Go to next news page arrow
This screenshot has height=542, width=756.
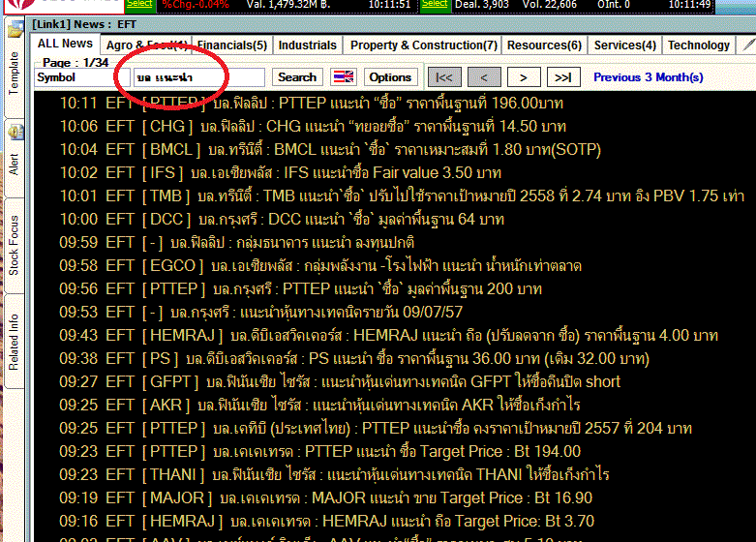pos(523,77)
